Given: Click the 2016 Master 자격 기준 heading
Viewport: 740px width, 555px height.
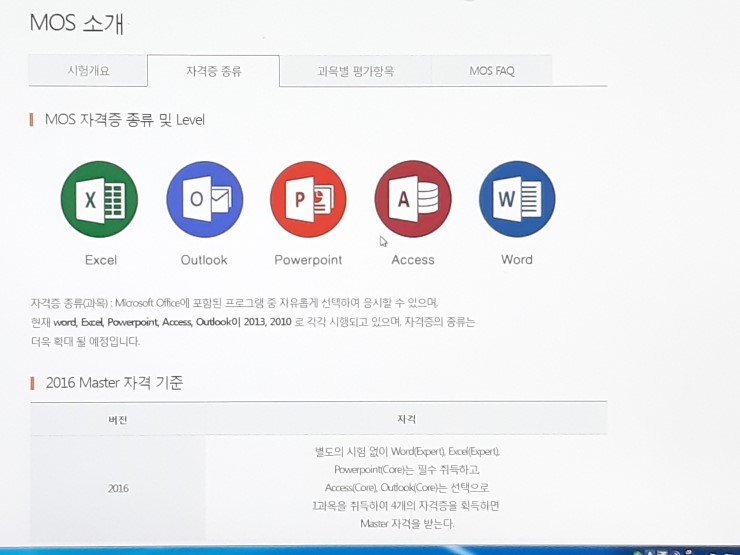Looking at the screenshot, I should 114,383.
